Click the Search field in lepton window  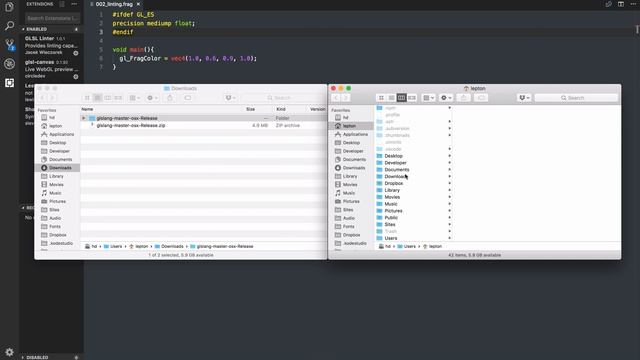click(x=576, y=98)
